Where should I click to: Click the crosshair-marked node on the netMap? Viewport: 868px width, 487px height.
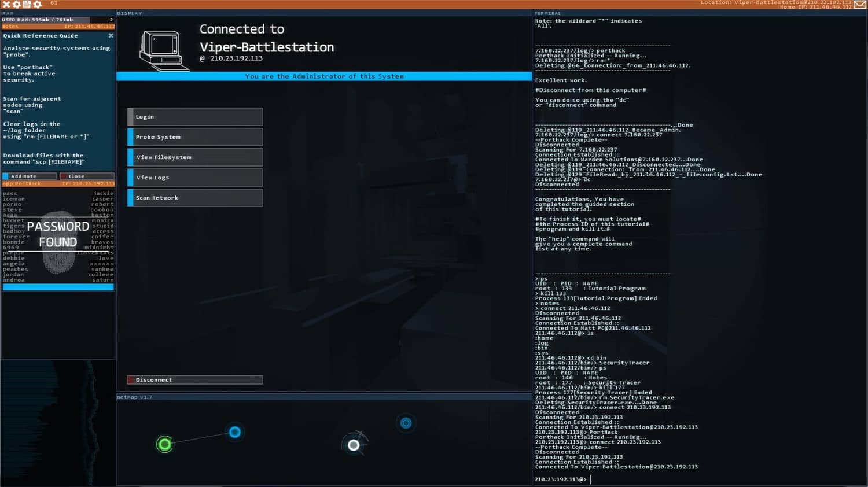[x=354, y=445]
